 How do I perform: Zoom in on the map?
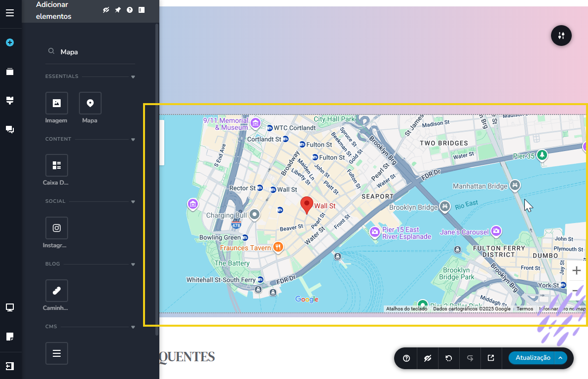[576, 270]
